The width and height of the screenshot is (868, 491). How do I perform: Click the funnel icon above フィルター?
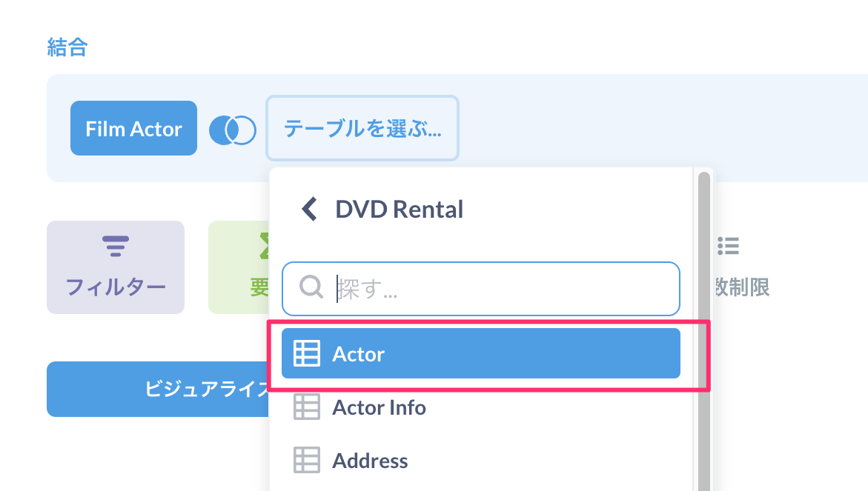[116, 246]
